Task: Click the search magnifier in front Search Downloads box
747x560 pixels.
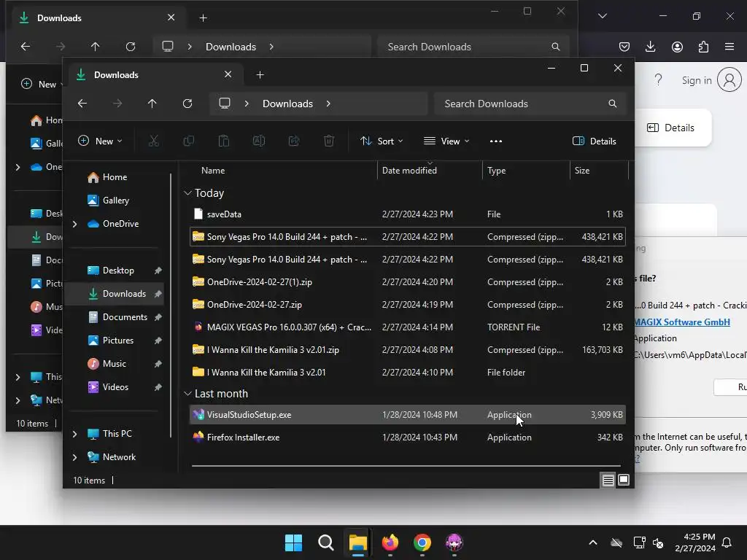Action: coord(613,104)
